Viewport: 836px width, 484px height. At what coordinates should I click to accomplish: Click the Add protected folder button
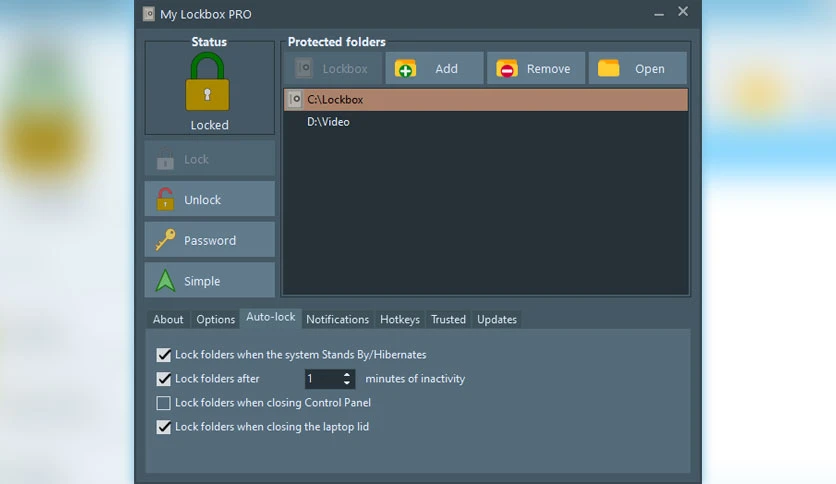[435, 68]
